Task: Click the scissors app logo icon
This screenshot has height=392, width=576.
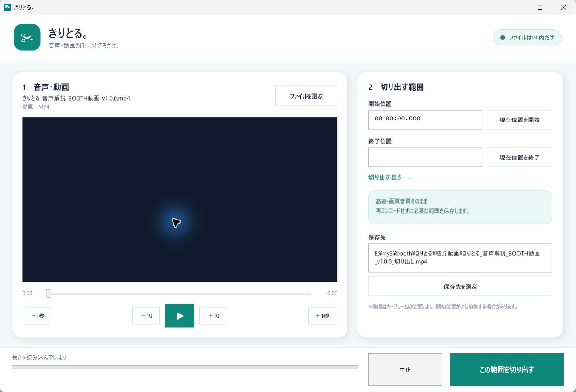Action: coord(27,37)
